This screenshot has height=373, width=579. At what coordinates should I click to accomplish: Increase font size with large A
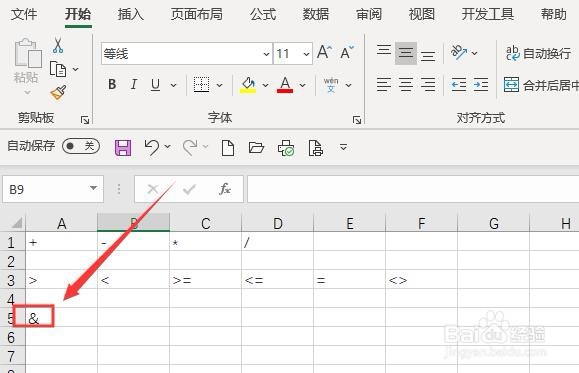click(325, 52)
